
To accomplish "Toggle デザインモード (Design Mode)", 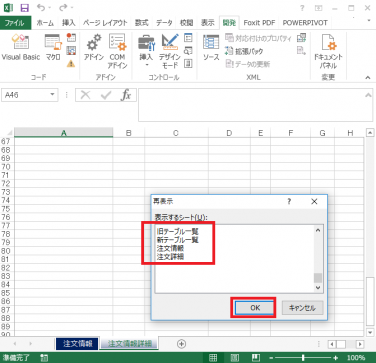I will [170, 51].
